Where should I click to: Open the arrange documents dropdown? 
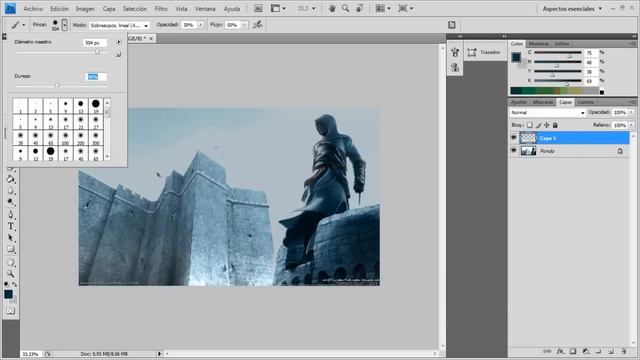(x=382, y=8)
